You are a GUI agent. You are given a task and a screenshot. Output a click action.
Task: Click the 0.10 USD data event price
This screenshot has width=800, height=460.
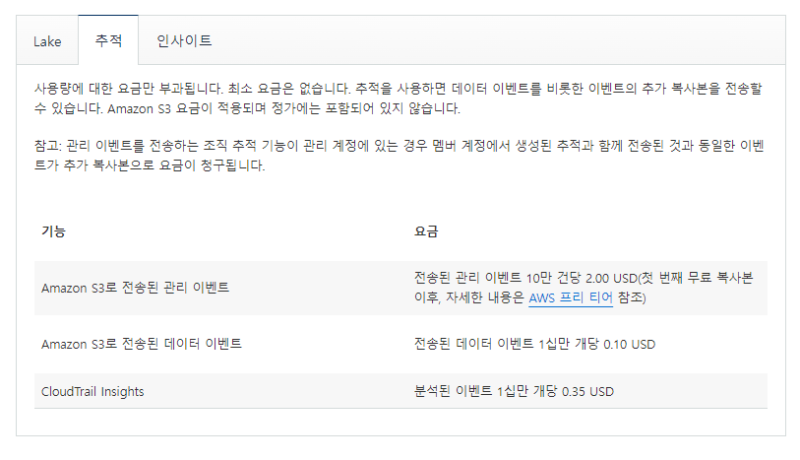tap(630, 344)
